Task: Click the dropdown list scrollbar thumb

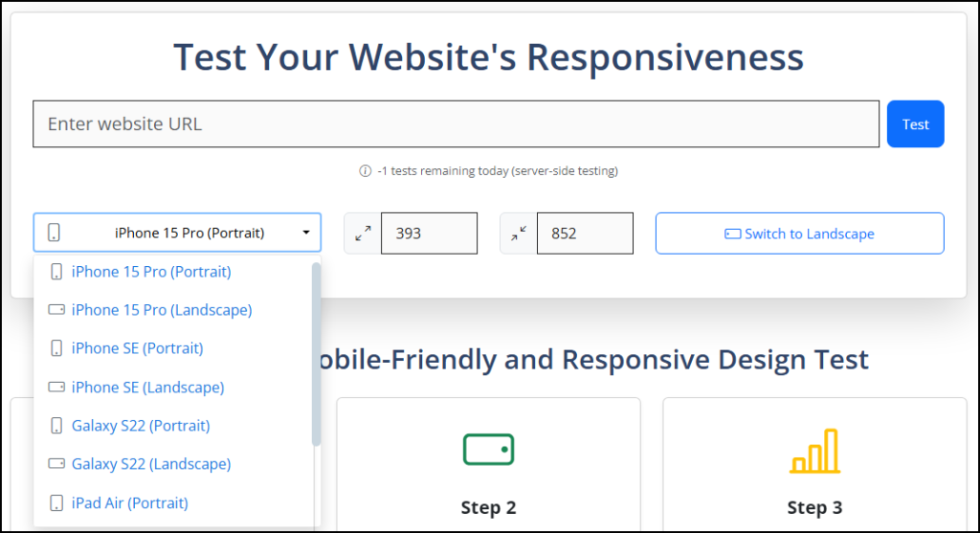Action: coord(316,354)
